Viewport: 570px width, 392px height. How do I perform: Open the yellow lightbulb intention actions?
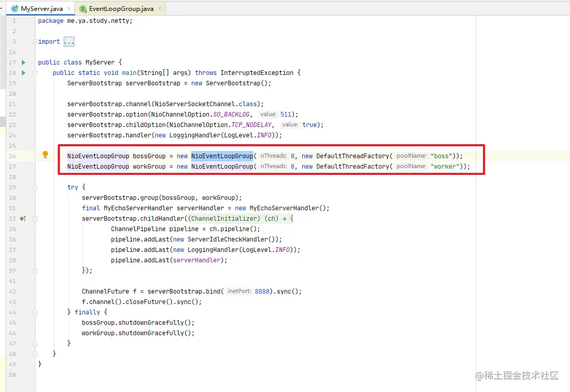point(45,155)
